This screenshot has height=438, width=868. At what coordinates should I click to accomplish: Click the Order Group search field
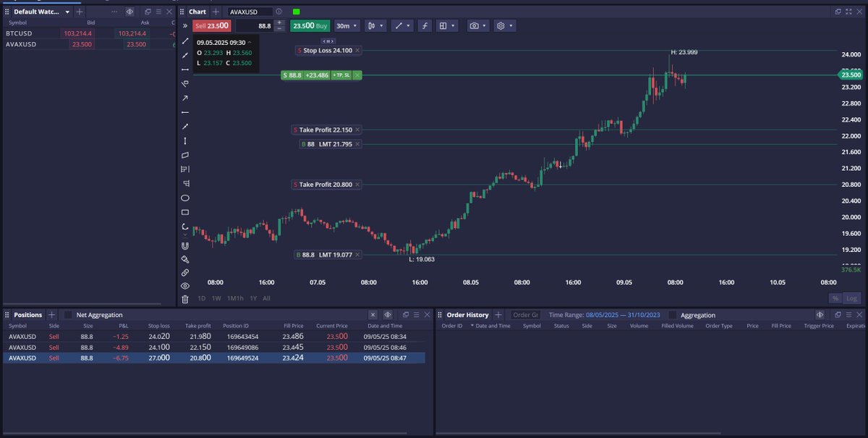(525, 315)
